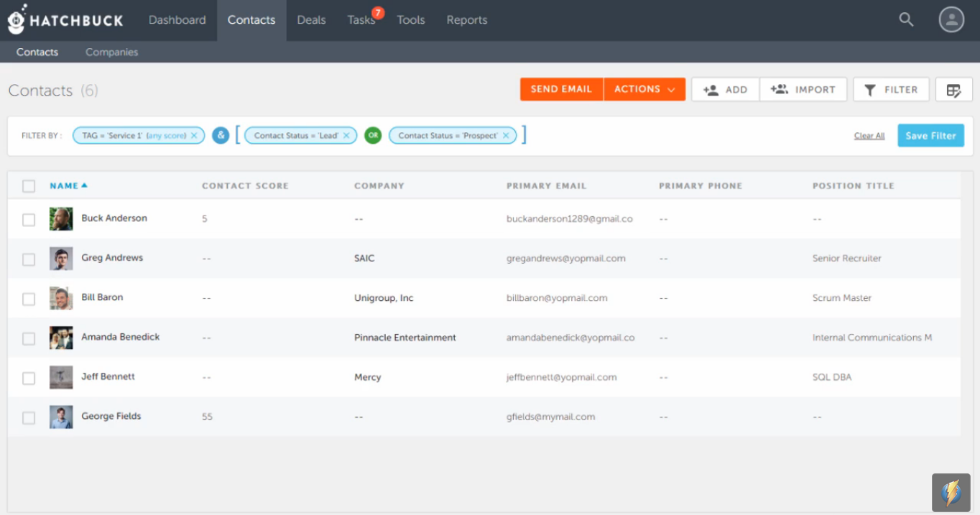Remove the Contact Status 'Prospect' filter

coord(506,136)
